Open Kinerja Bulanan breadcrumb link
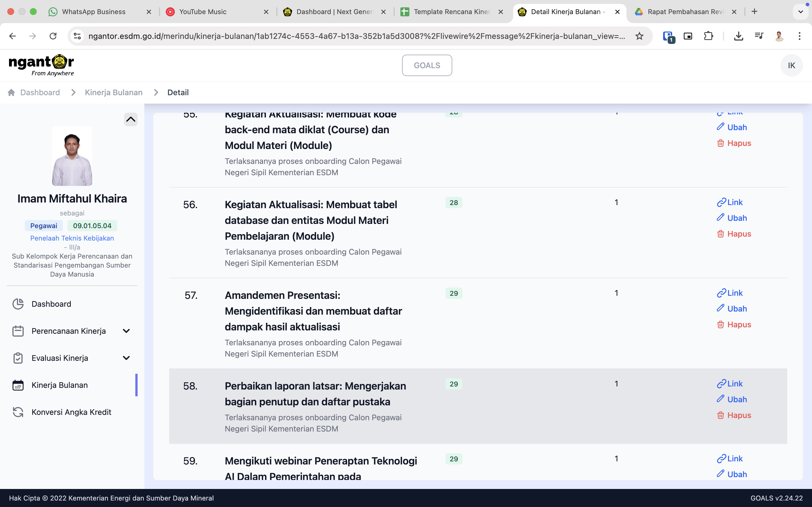Screen dimensions: 812x507 (x=113, y=93)
